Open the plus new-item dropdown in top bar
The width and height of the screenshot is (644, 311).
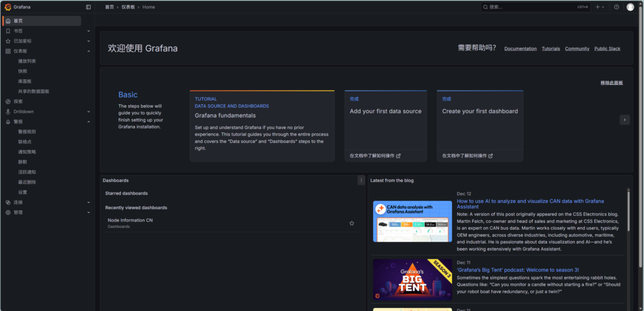(x=599, y=7)
